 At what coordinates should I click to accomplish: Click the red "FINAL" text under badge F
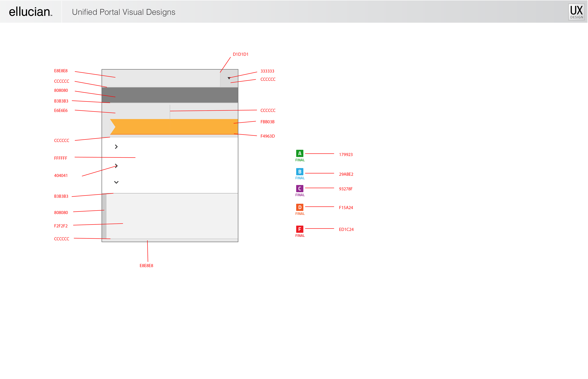[x=300, y=236]
